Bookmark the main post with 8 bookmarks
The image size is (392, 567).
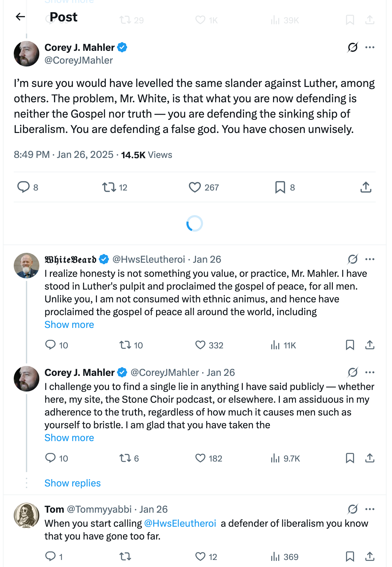point(280,187)
